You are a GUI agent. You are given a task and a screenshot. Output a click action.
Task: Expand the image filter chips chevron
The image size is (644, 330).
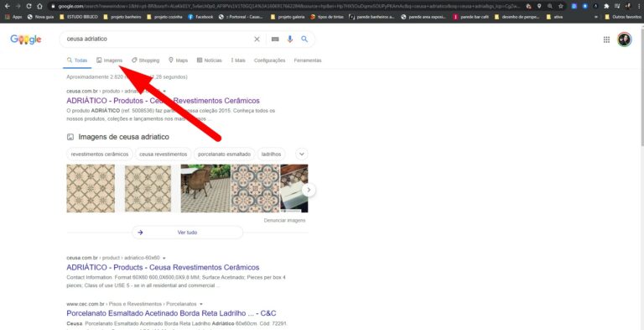point(302,154)
